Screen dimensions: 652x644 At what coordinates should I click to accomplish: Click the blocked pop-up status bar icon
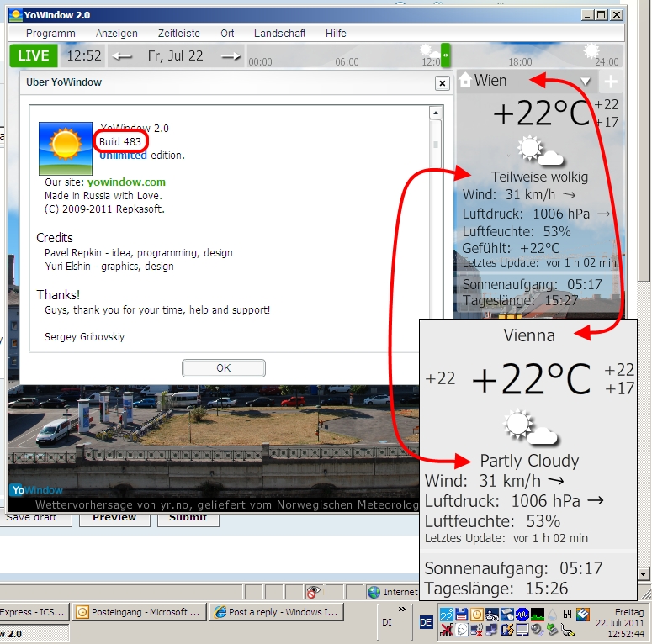click(313, 592)
